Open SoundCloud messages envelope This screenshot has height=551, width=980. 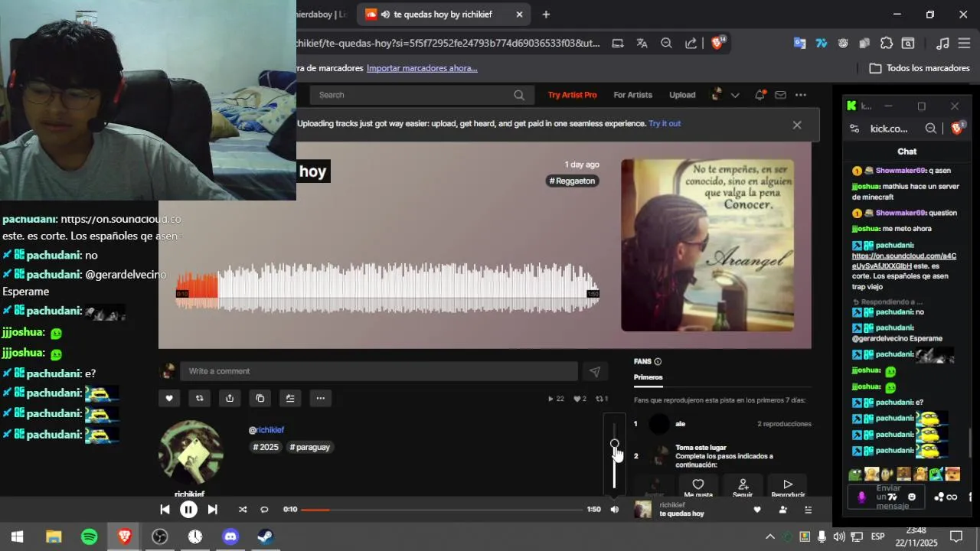(x=780, y=95)
